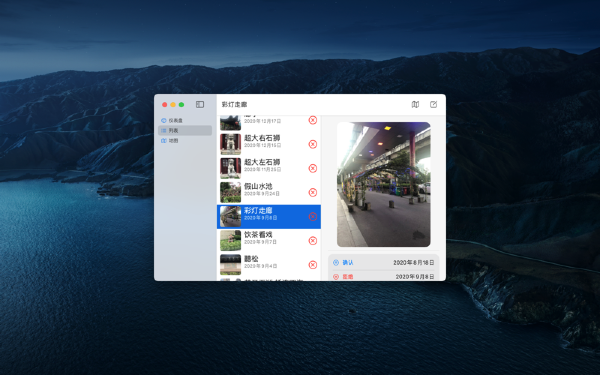Click the blue icon beside 确认

coord(336,262)
